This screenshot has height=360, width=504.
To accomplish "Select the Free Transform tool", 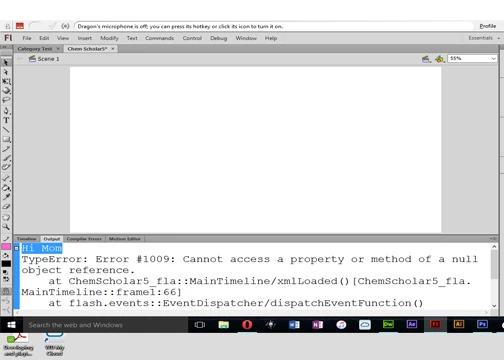I will [x=6, y=81].
